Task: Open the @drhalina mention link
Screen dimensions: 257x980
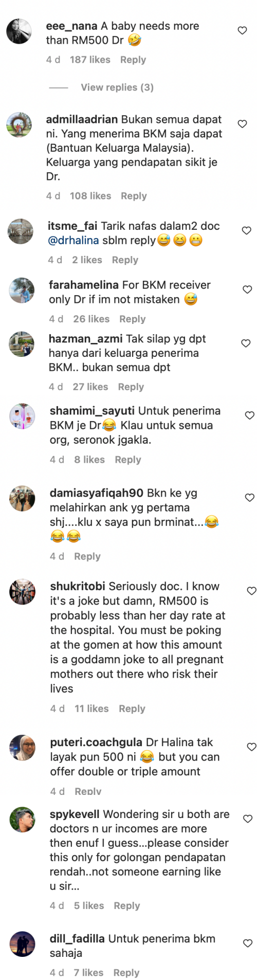Action: 74,241
